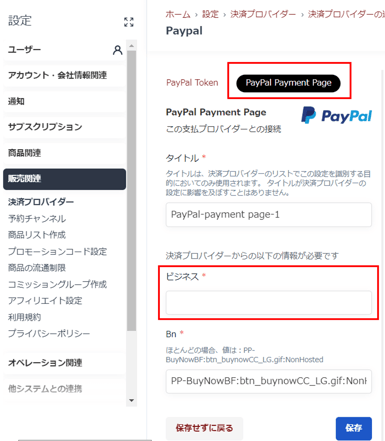Open the 決済プロバイダー breadcrumb link
Screen dimensions: 385x441
[x=263, y=14]
